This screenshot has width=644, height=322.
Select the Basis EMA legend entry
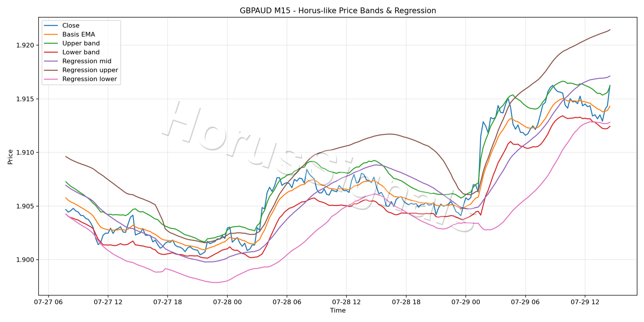pos(70,35)
